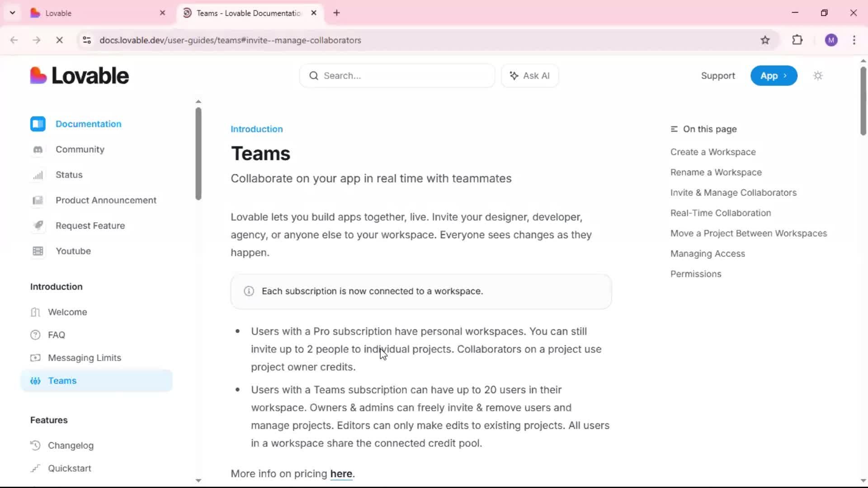
Task: Open a new tab with plus button
Action: click(x=336, y=13)
